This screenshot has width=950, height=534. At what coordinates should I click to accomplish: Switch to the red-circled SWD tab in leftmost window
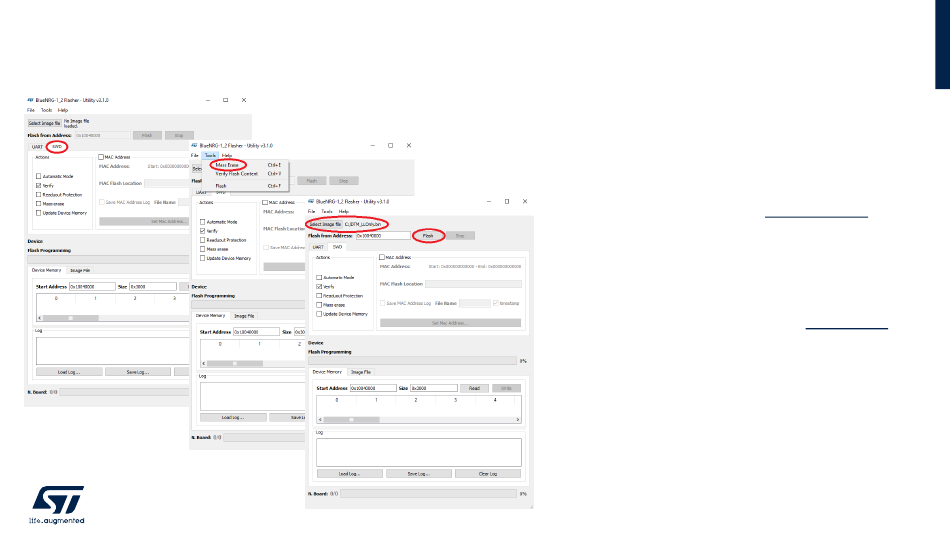click(57, 146)
